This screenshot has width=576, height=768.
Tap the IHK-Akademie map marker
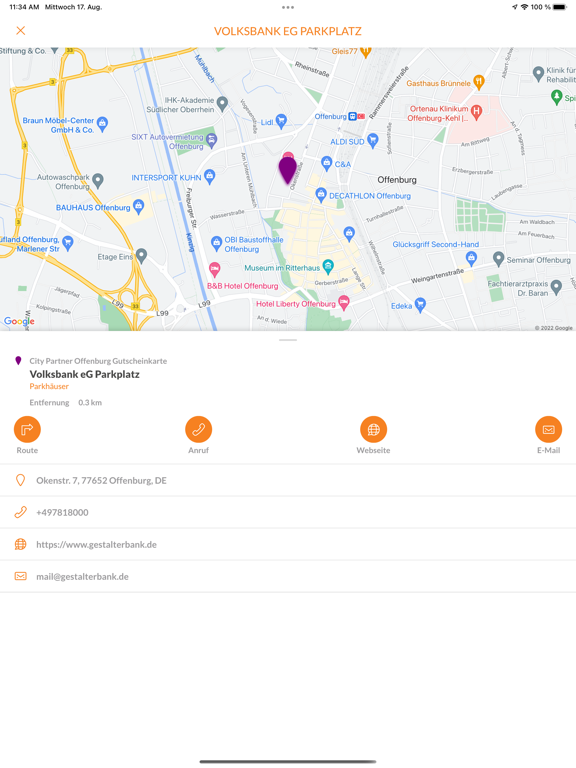pos(222,103)
